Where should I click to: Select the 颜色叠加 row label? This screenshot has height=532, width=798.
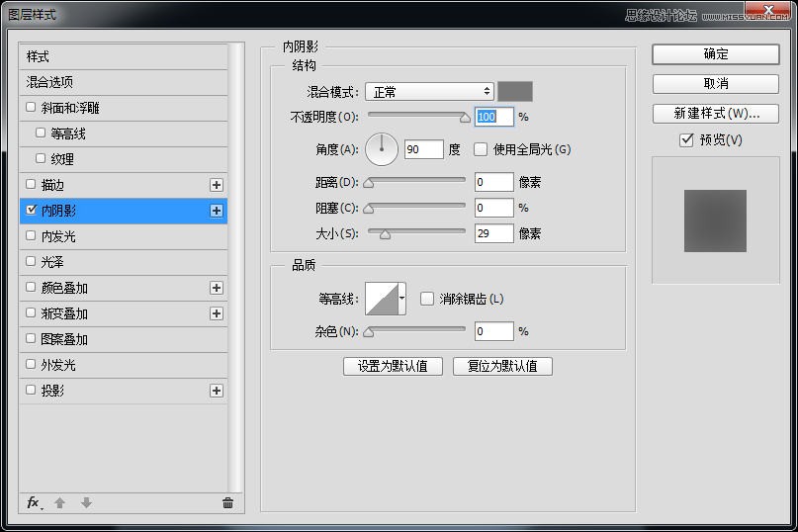(x=64, y=288)
